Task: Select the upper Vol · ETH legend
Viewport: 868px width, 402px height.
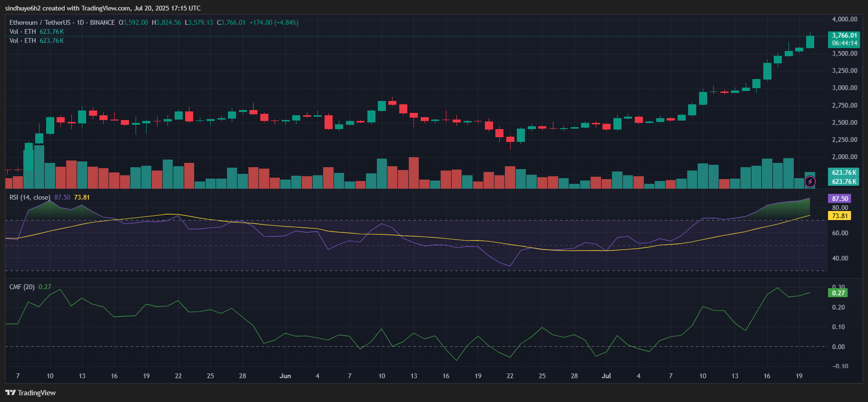Action: (x=23, y=31)
